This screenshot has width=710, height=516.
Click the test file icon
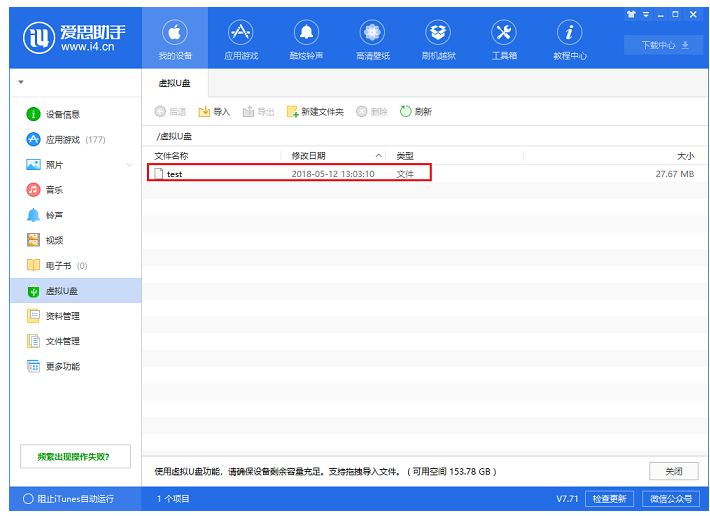coord(158,174)
